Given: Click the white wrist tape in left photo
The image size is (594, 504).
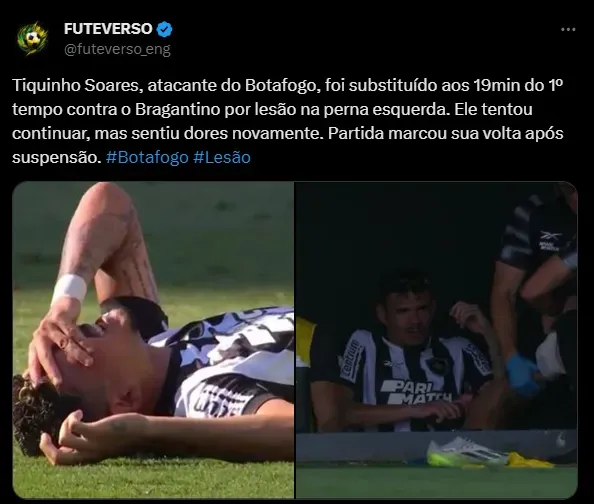Looking at the screenshot, I should point(70,288).
